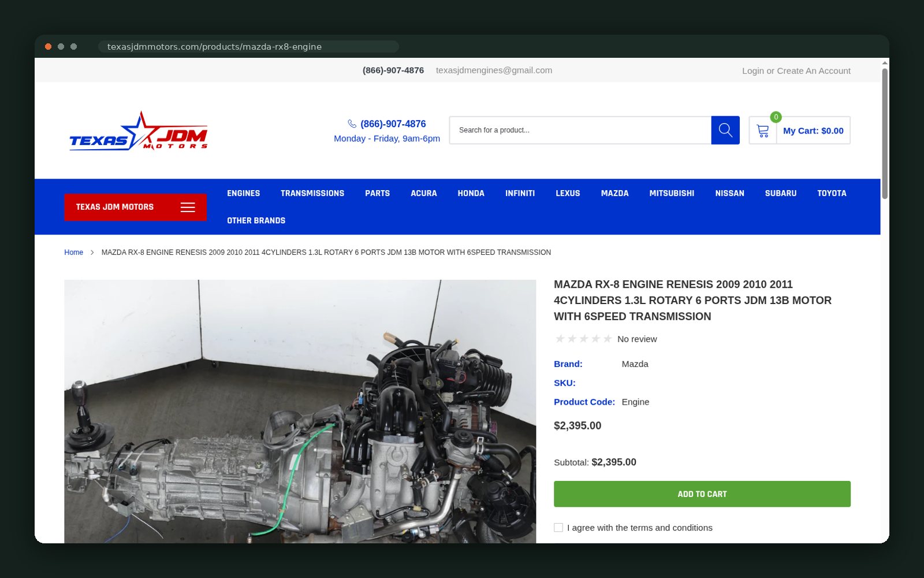
Task: Click the Mazda brand value
Action: (x=635, y=364)
